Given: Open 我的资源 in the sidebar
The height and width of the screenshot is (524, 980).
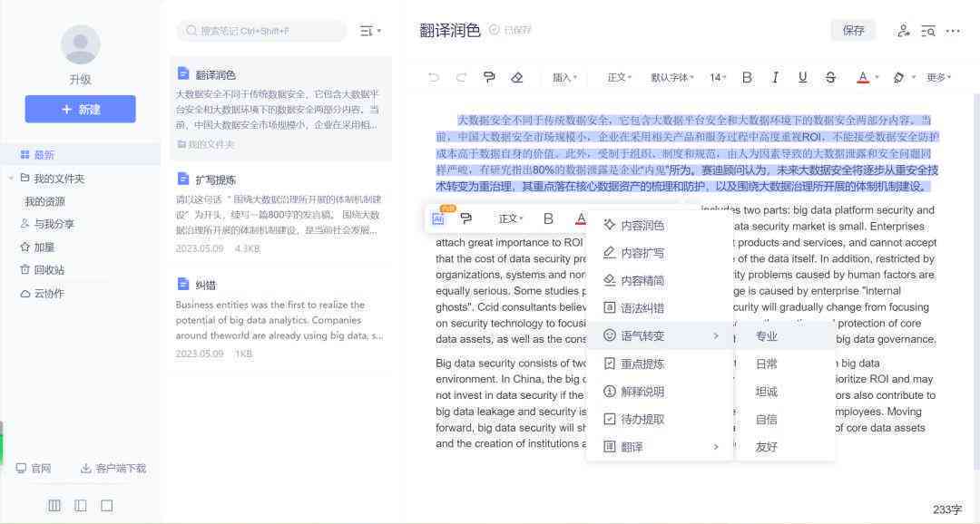Looking at the screenshot, I should coord(44,202).
